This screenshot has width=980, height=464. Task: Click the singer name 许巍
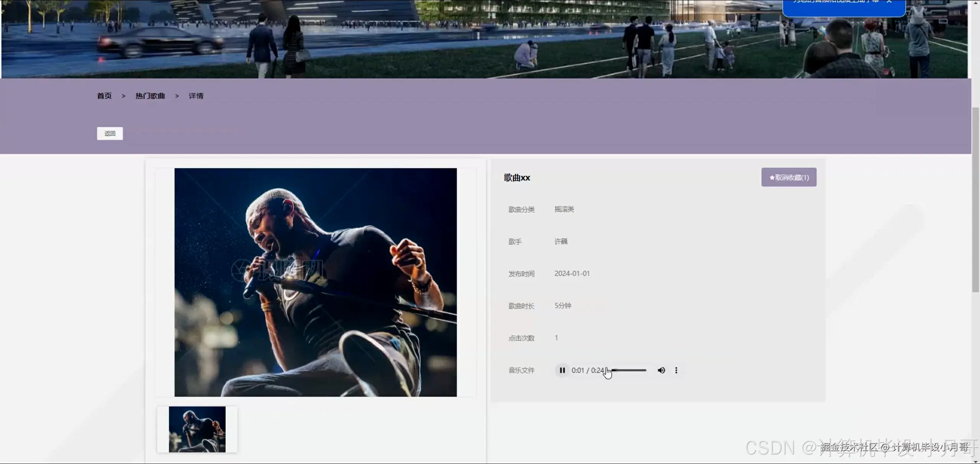(x=561, y=241)
